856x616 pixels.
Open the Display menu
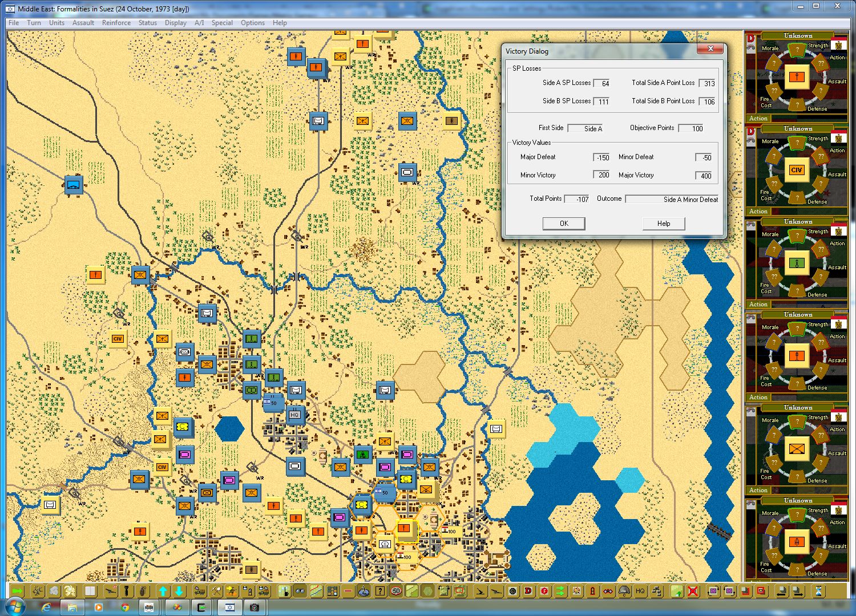(x=176, y=23)
